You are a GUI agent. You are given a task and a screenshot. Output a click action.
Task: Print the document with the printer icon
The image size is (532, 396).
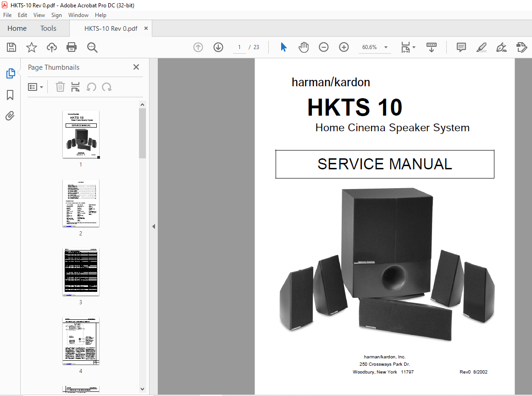tap(72, 47)
